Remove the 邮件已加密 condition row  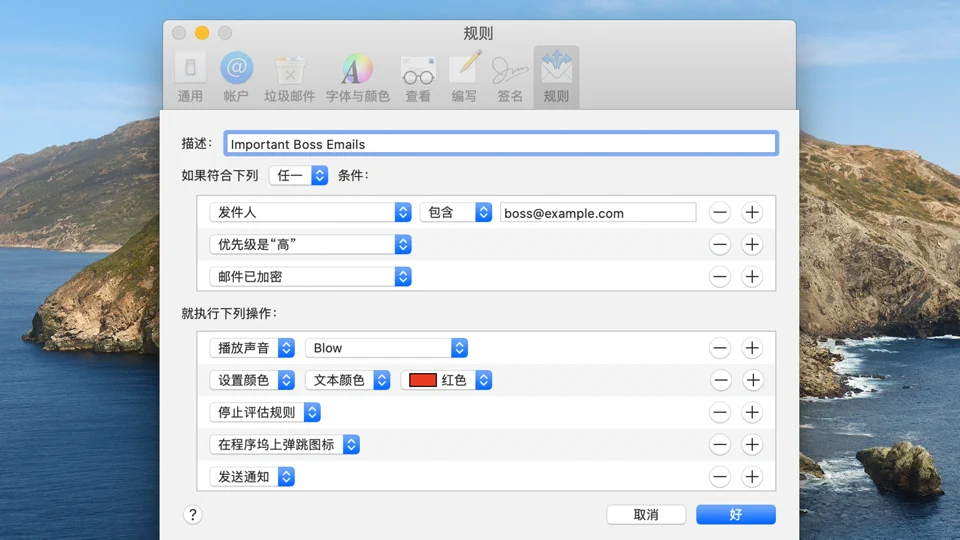click(x=719, y=277)
